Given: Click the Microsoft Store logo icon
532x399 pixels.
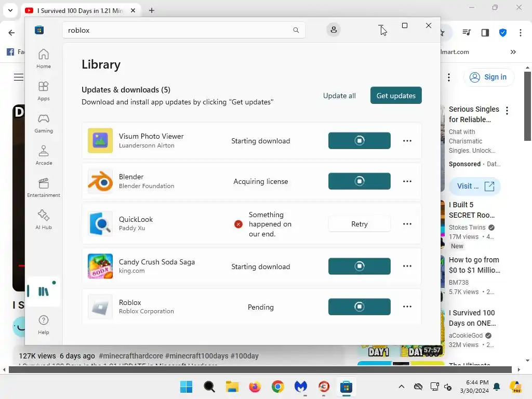Looking at the screenshot, I should [39, 30].
